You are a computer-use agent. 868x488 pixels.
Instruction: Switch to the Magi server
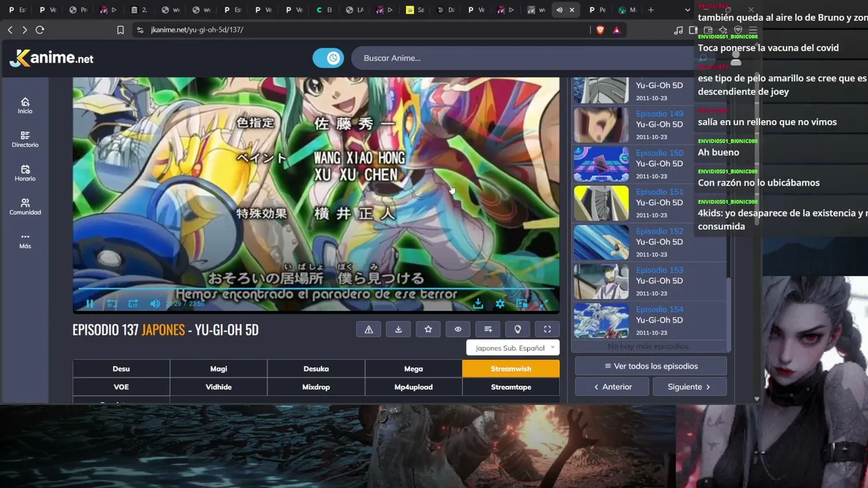218,369
